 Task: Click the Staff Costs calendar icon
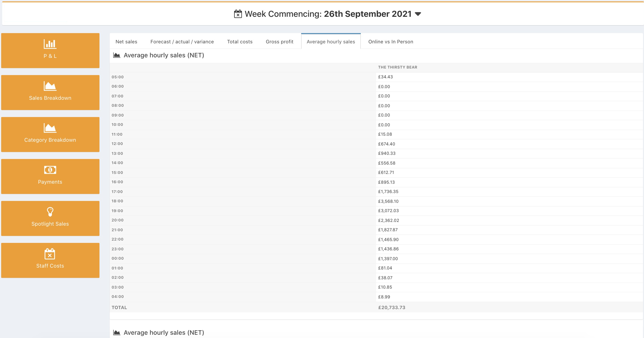coord(50,254)
